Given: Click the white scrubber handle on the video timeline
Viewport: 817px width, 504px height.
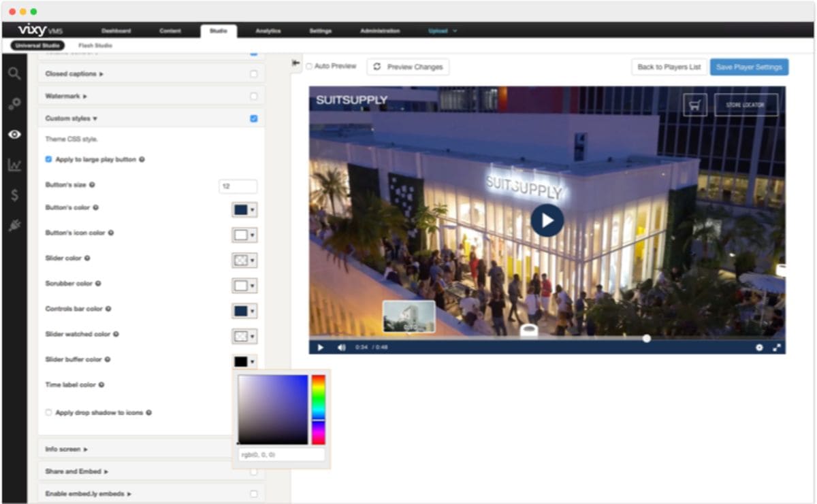Looking at the screenshot, I should pyautogui.click(x=646, y=338).
